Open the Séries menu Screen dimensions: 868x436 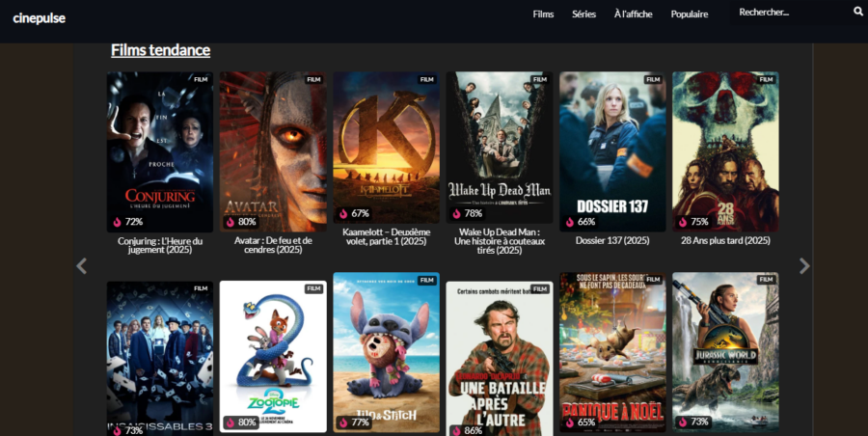click(584, 14)
